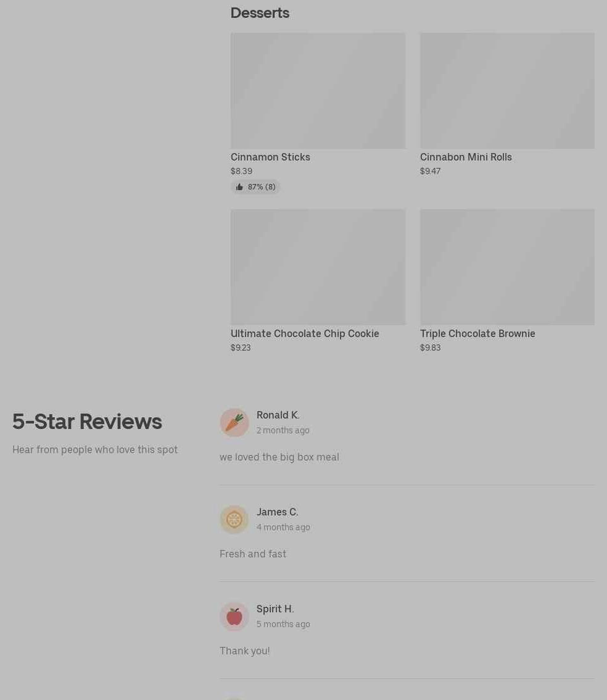
Task: Click the thumbs-up icon under Cinnamon Sticks
Action: pyautogui.click(x=239, y=186)
